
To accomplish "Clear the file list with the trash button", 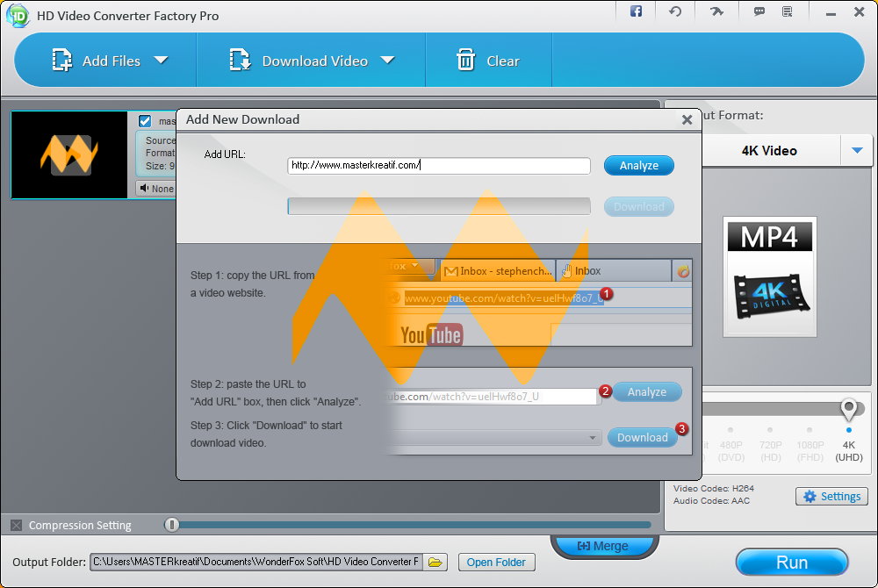I will (488, 61).
